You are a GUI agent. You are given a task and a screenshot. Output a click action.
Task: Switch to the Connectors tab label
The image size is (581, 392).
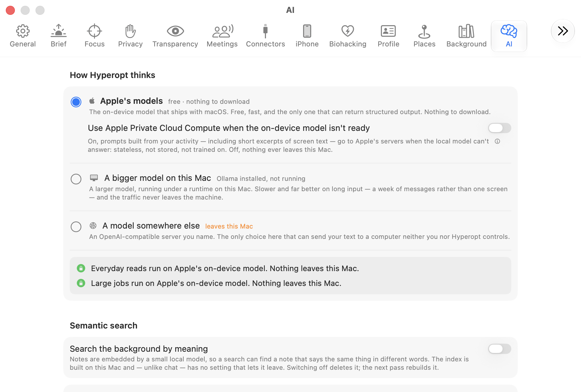click(x=265, y=44)
